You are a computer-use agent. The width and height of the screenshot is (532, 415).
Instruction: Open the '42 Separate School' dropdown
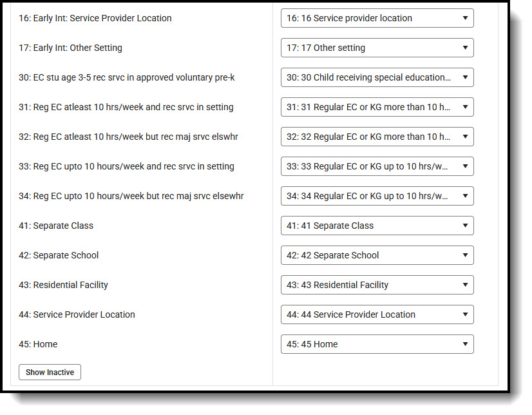[x=377, y=255]
